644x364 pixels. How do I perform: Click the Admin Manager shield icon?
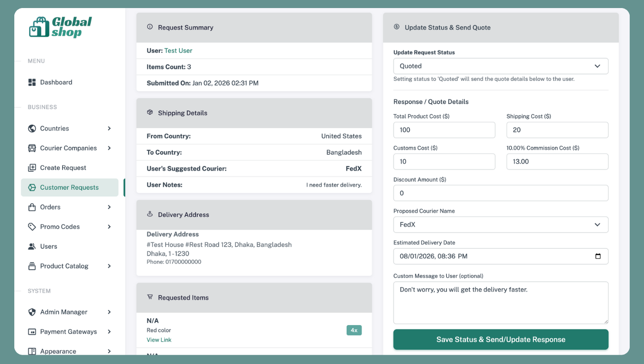[x=32, y=312]
